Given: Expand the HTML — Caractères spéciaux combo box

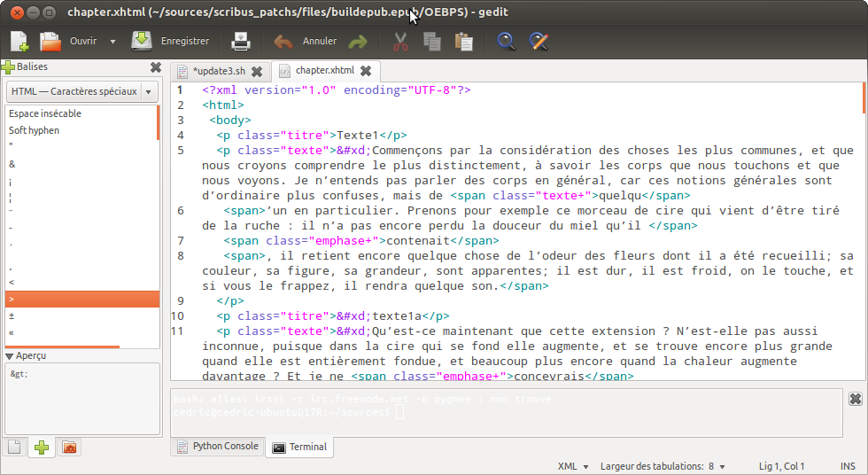Looking at the screenshot, I should tap(82, 91).
